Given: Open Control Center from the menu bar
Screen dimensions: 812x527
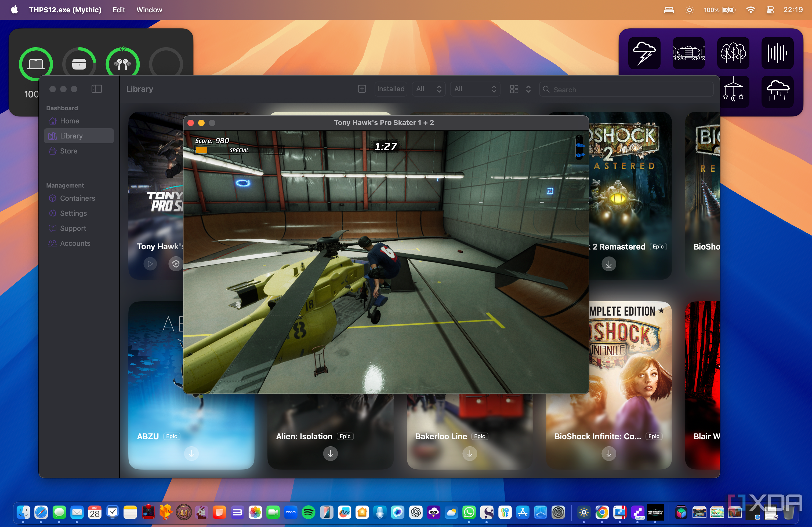Looking at the screenshot, I should coord(770,10).
